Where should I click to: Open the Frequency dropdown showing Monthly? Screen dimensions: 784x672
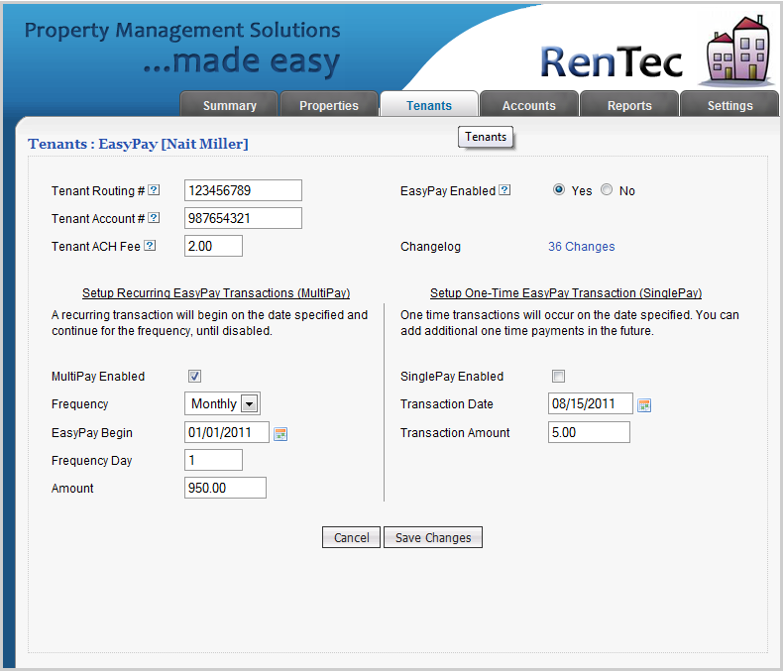(x=222, y=403)
